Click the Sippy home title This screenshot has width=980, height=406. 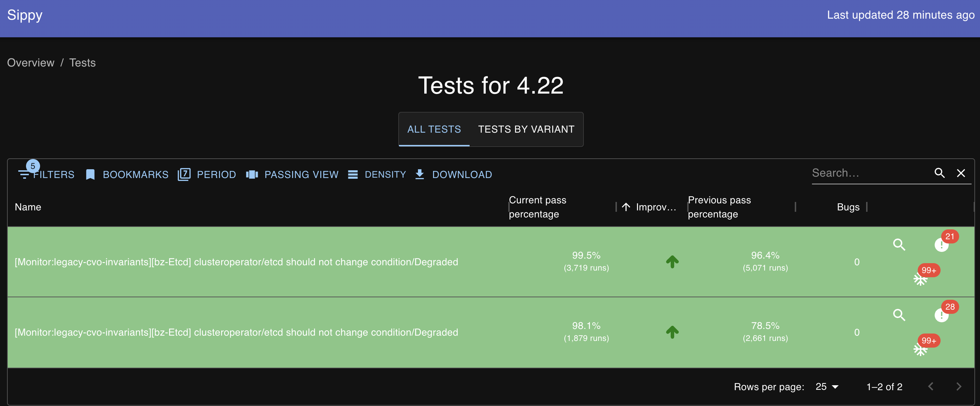[x=25, y=15]
